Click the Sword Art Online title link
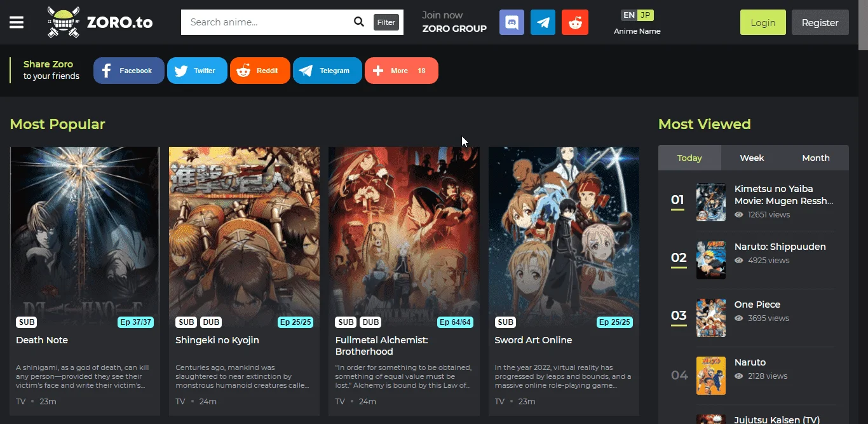 533,340
